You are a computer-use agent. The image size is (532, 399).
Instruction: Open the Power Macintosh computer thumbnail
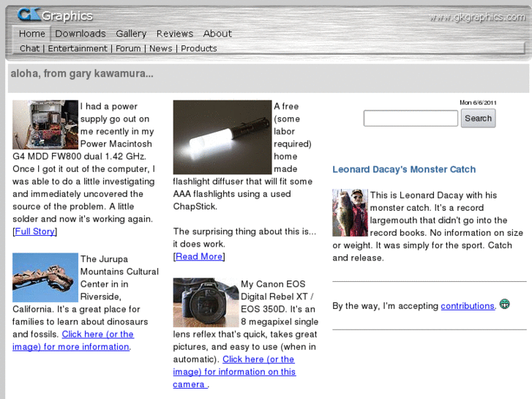[45, 124]
